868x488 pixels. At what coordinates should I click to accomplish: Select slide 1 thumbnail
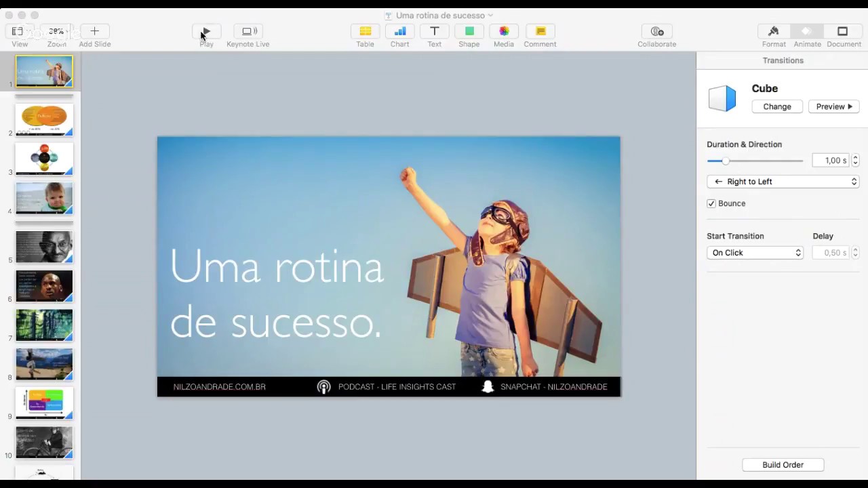coord(44,72)
